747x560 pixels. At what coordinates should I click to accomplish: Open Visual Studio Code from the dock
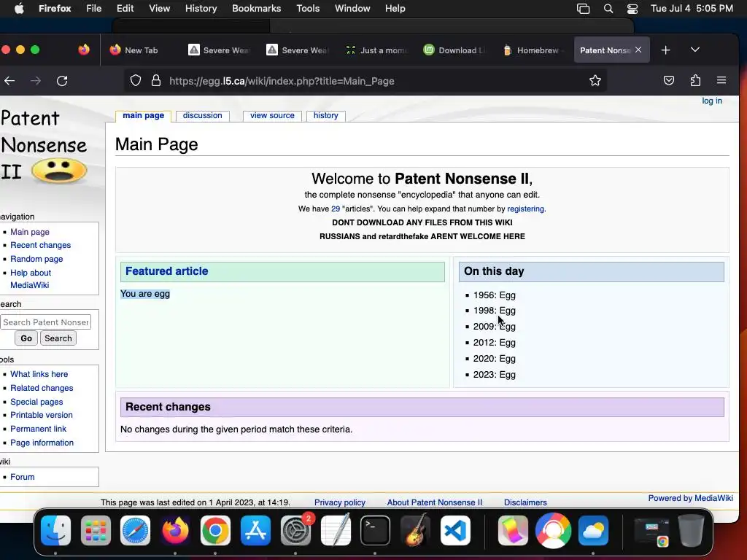click(x=455, y=530)
